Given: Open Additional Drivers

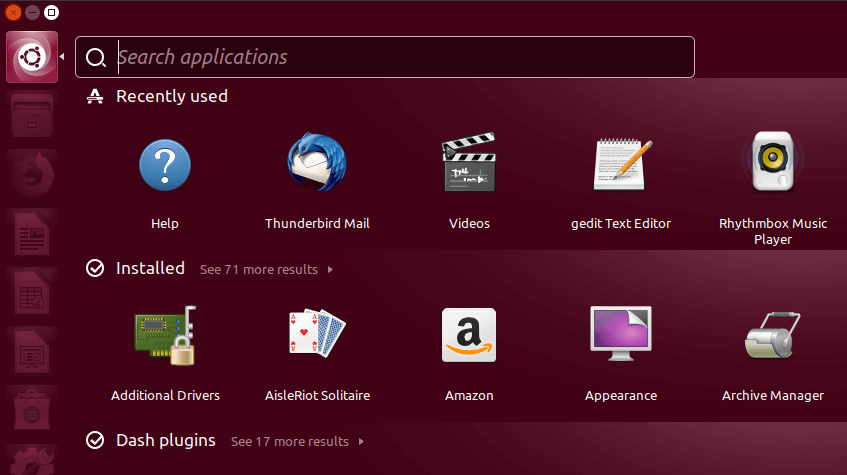Looking at the screenshot, I should click(165, 336).
